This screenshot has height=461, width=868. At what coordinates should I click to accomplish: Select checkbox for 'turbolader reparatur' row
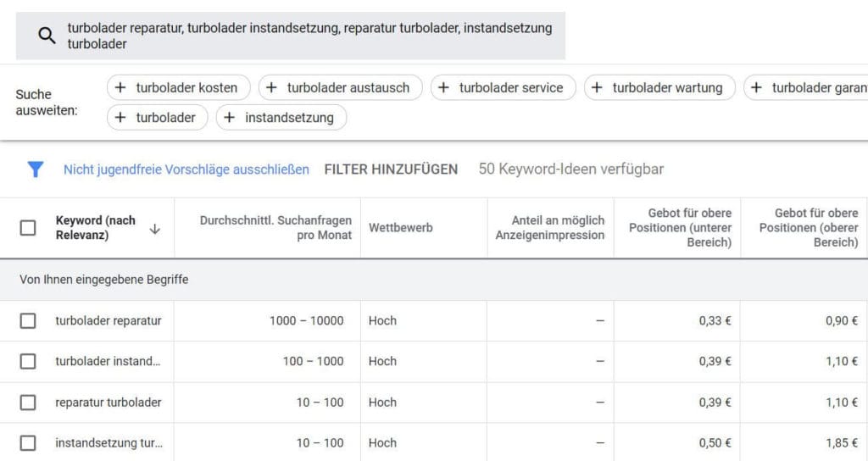[x=28, y=321]
